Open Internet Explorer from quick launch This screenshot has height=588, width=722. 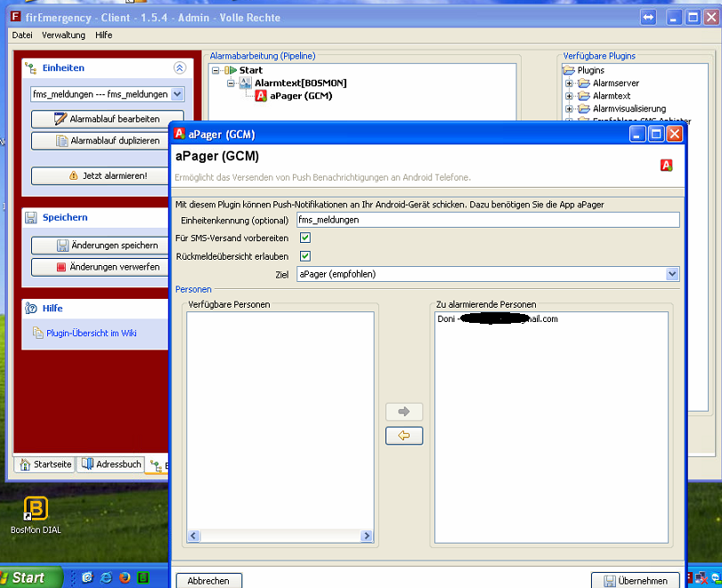(x=104, y=577)
